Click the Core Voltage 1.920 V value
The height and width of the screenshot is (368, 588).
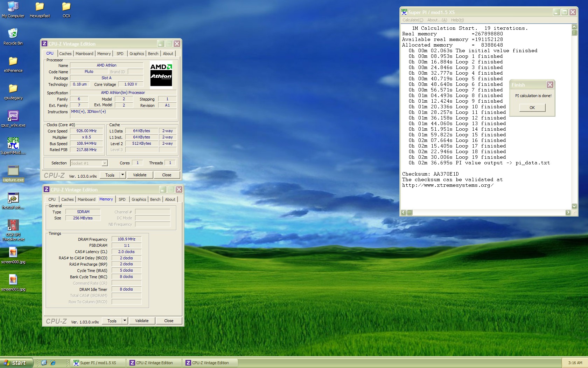click(131, 84)
